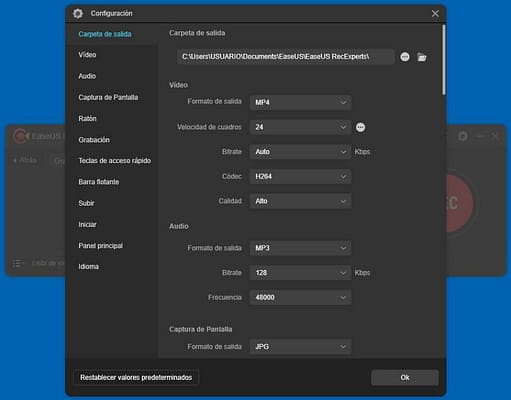The width and height of the screenshot is (511, 400).
Task: Open Teclas de acceso rápido section
Action: [114, 161]
